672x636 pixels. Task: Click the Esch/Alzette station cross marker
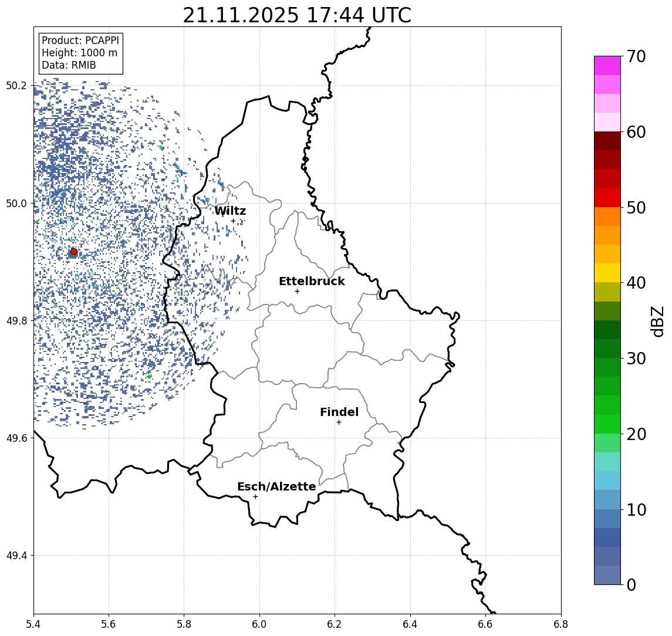click(x=255, y=497)
